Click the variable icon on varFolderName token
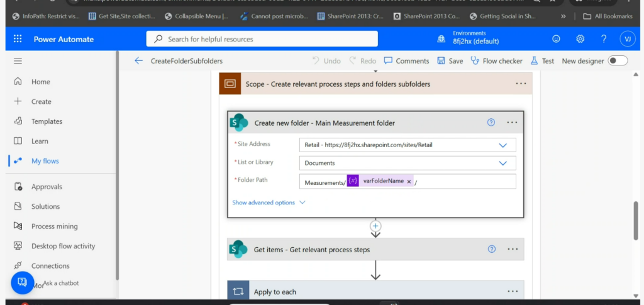The height and width of the screenshot is (305, 644). (x=353, y=180)
